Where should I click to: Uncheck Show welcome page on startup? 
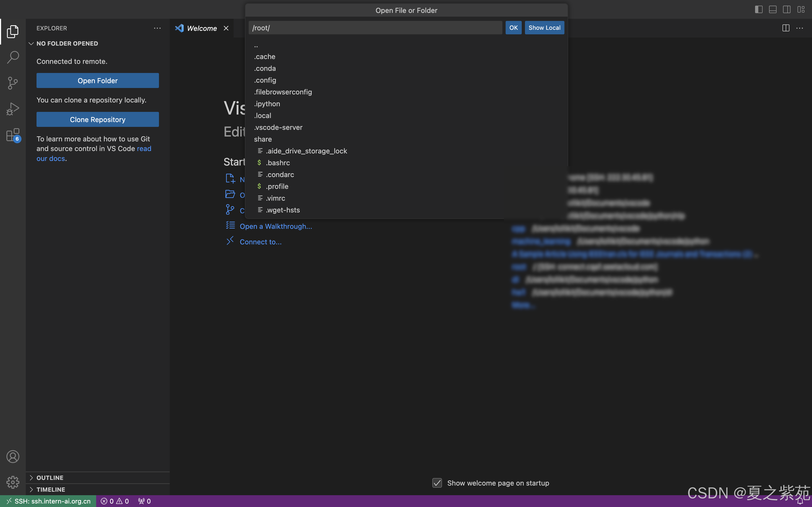tap(437, 483)
